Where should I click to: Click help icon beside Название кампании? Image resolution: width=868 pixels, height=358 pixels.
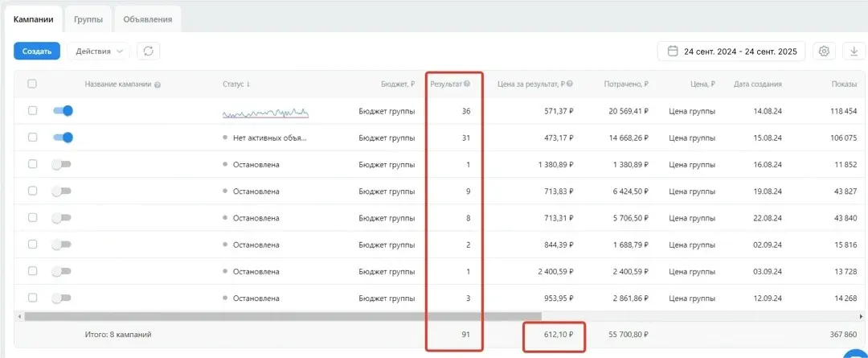pos(158,84)
